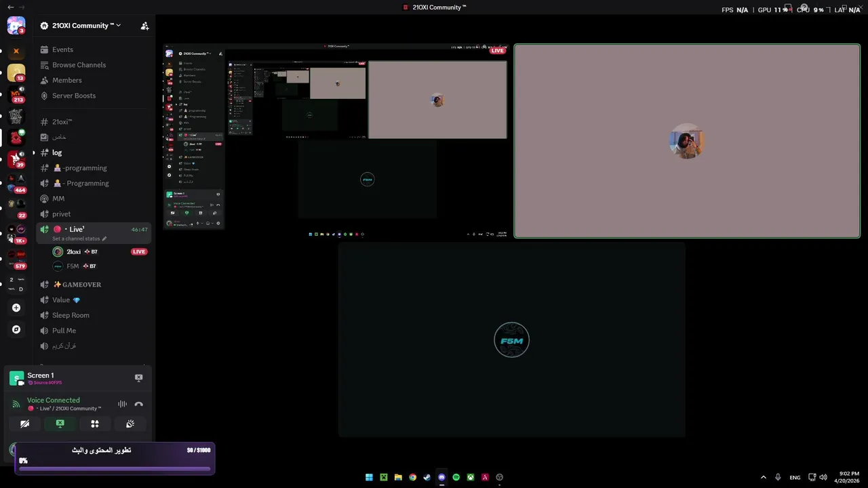The width and height of the screenshot is (868, 488).
Task: Open the Xbox app from taskbar
Action: pos(471,477)
